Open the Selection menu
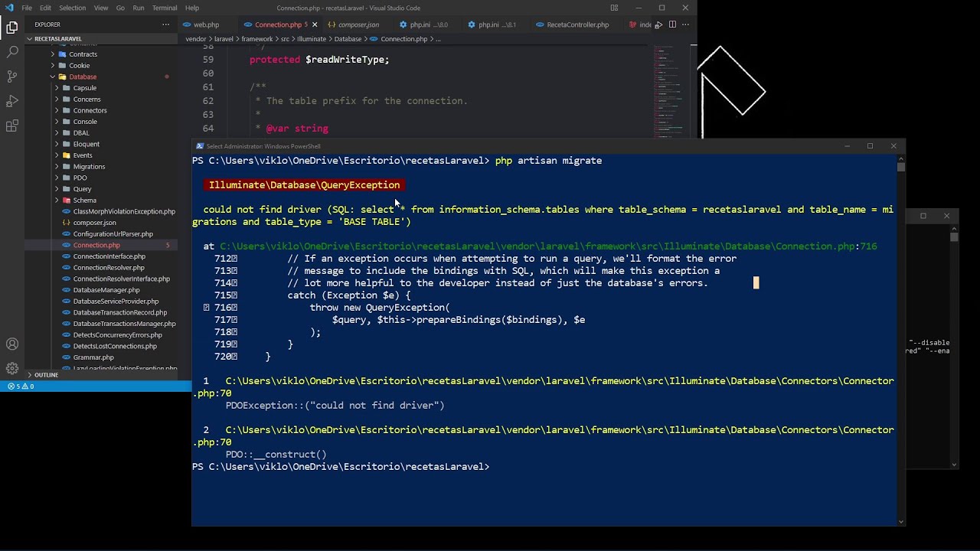Screen dimensions: 980x551 click(73, 8)
